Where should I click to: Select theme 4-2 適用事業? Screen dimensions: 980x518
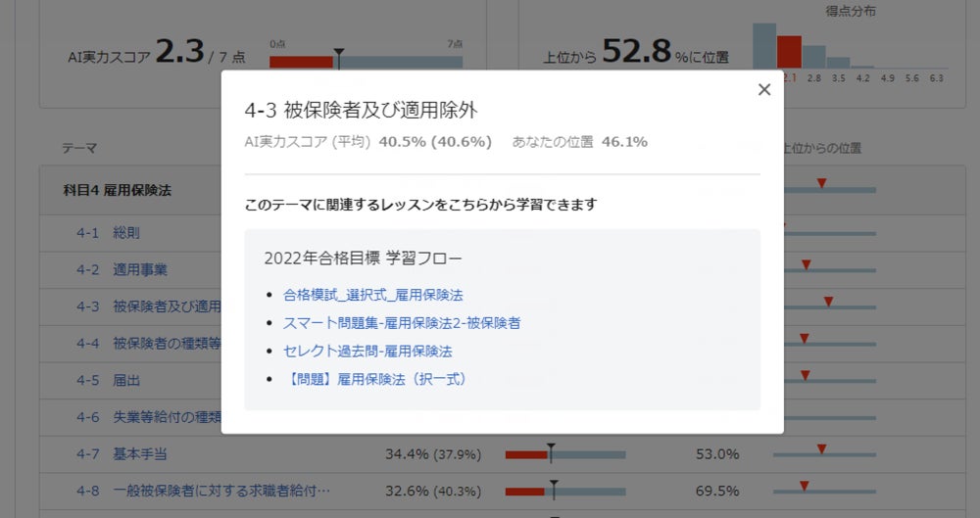click(x=139, y=270)
